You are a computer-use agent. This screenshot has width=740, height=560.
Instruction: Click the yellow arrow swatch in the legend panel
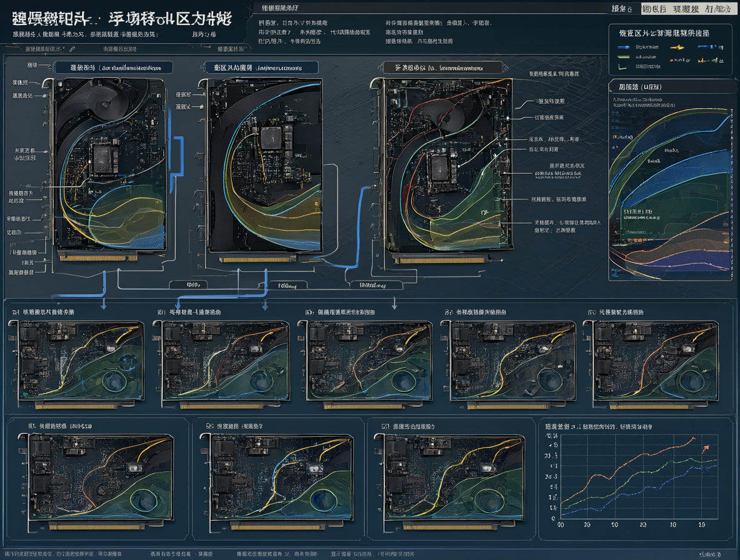click(x=677, y=47)
